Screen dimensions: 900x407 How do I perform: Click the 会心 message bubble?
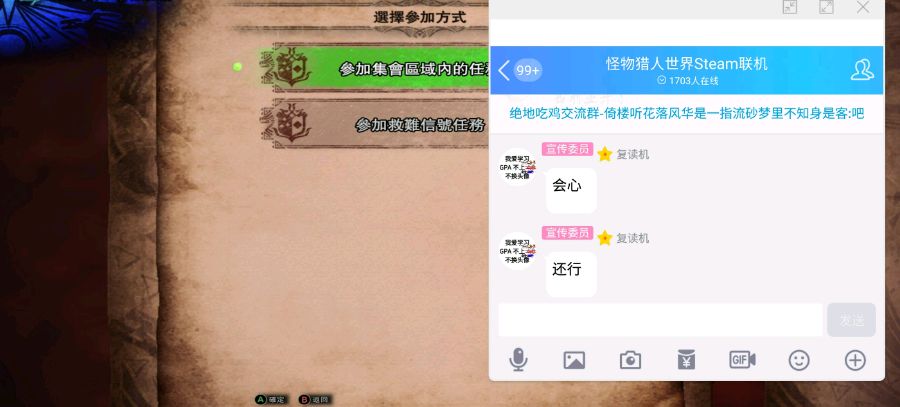pyautogui.click(x=571, y=191)
